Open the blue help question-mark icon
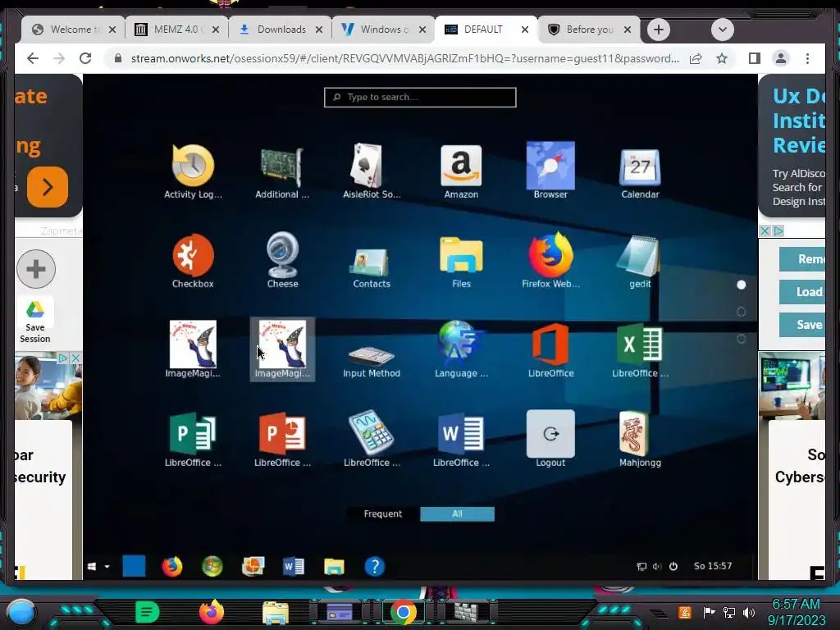Image resolution: width=840 pixels, height=630 pixels. click(x=374, y=566)
